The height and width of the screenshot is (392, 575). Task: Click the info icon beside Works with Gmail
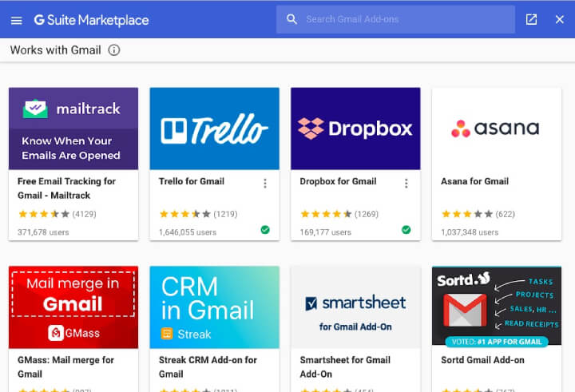114,49
